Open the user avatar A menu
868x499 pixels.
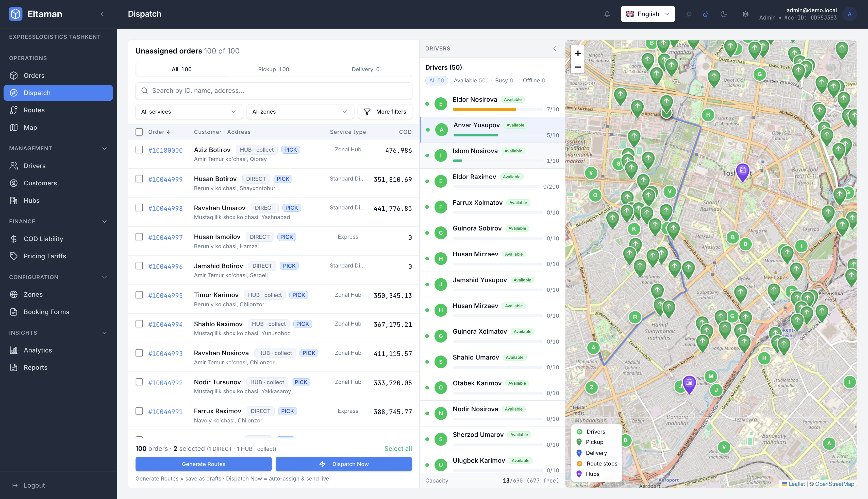coord(849,14)
